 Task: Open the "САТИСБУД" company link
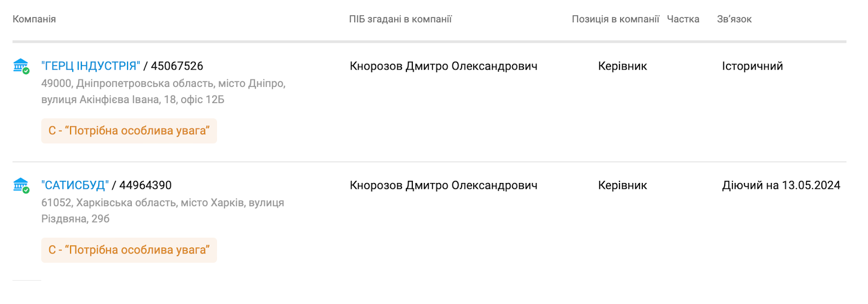(75, 185)
